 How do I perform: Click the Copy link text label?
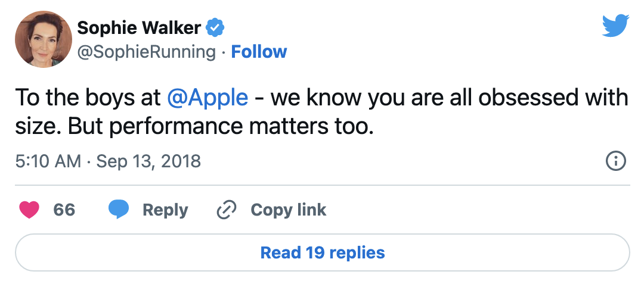tap(288, 210)
